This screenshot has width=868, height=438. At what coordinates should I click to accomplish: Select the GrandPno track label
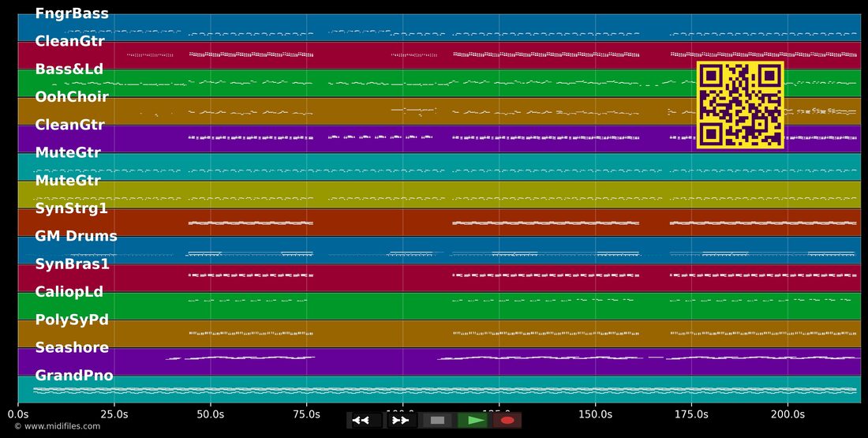point(74,376)
